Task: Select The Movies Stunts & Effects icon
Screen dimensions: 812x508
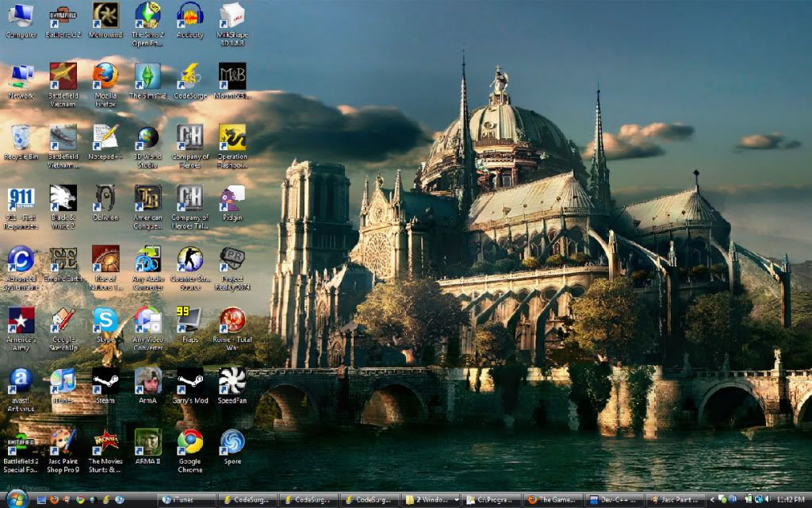Action: [x=105, y=451]
